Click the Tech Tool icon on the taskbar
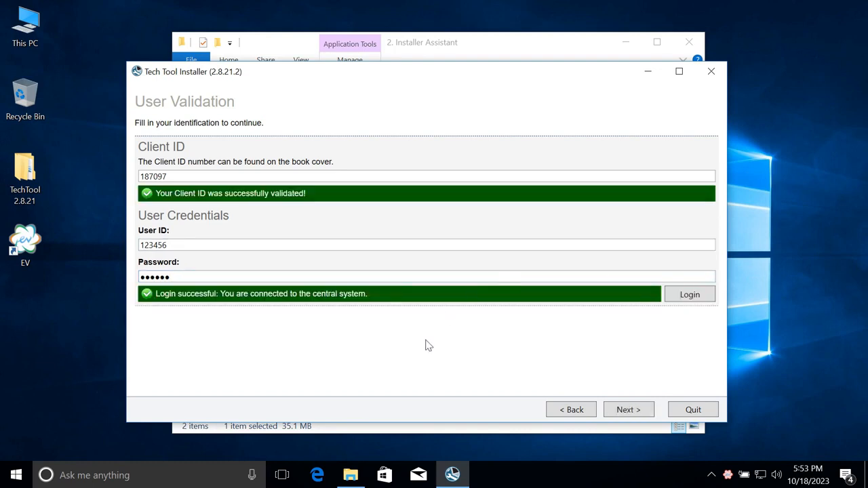This screenshot has width=868, height=488. [x=452, y=474]
